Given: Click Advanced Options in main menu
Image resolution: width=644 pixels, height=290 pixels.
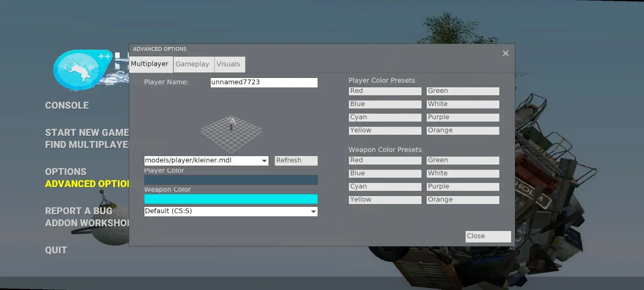Looking at the screenshot, I should 87,184.
